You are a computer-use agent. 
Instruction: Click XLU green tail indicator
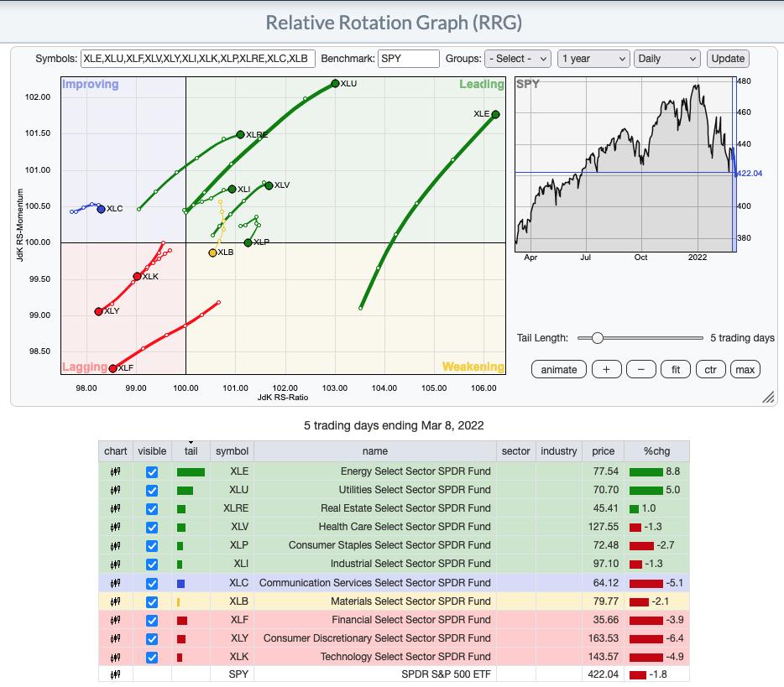185,490
